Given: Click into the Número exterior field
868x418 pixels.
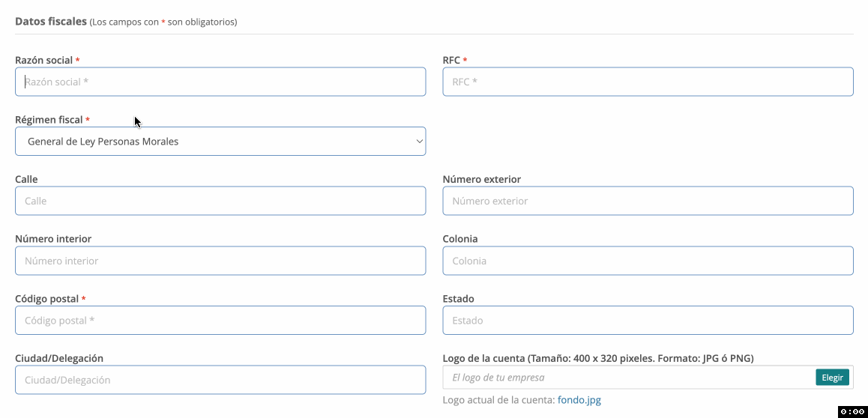Looking at the screenshot, I should 648,201.
